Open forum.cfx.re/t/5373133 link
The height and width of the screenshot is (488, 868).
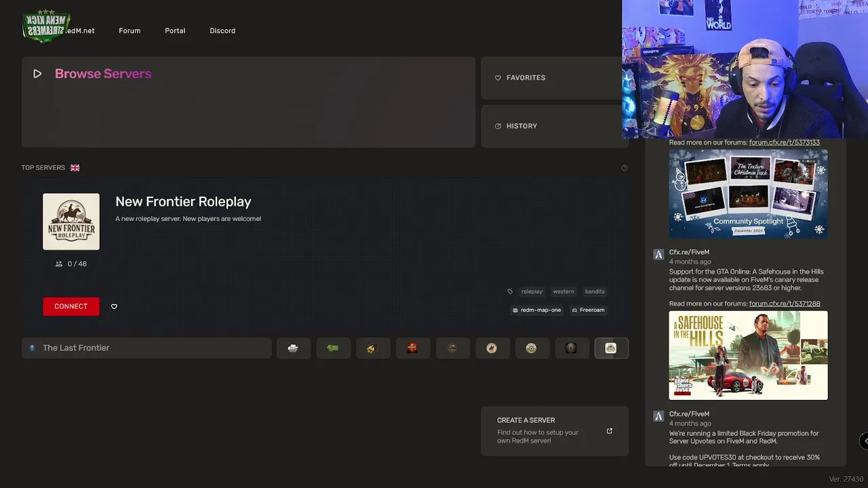click(785, 142)
